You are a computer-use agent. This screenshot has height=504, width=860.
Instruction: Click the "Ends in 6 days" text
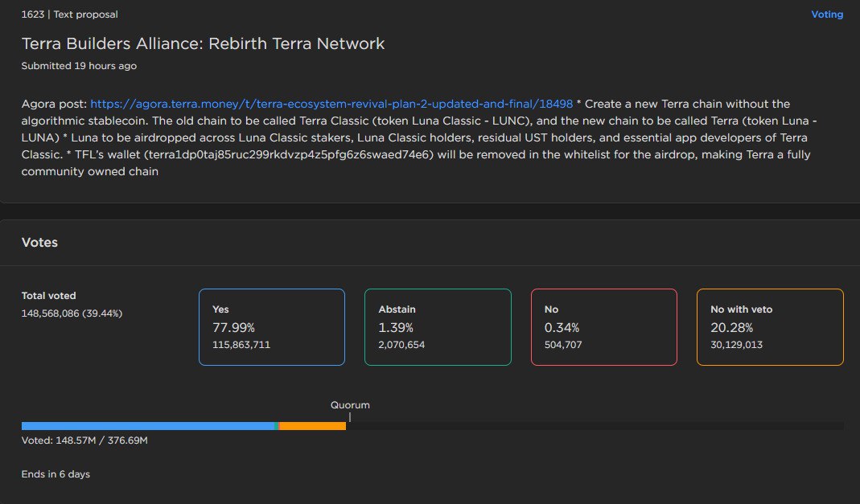click(56, 474)
